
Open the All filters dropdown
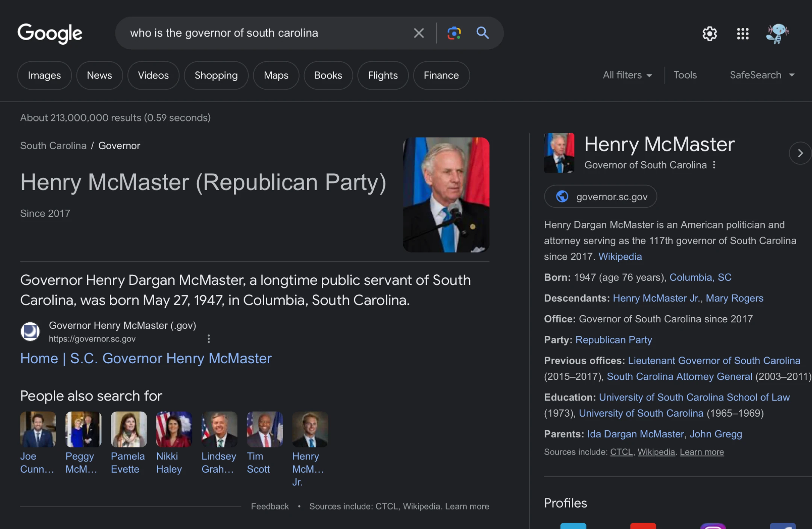click(x=627, y=75)
